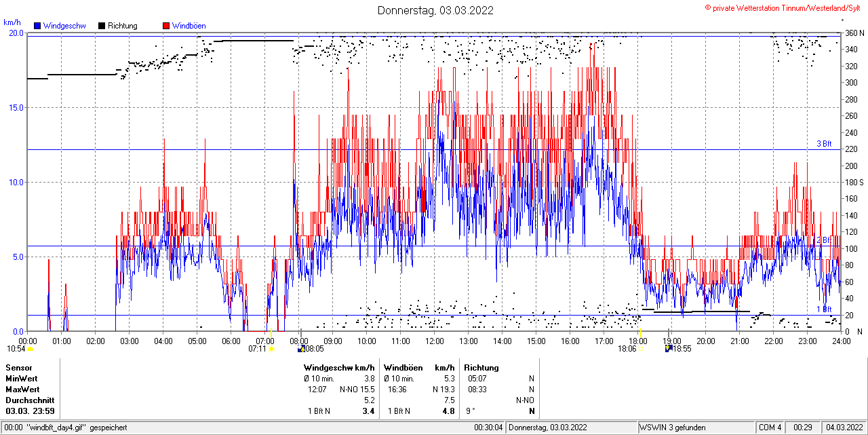
Task: Click the COM 4 status bar cell
Action: (770, 428)
